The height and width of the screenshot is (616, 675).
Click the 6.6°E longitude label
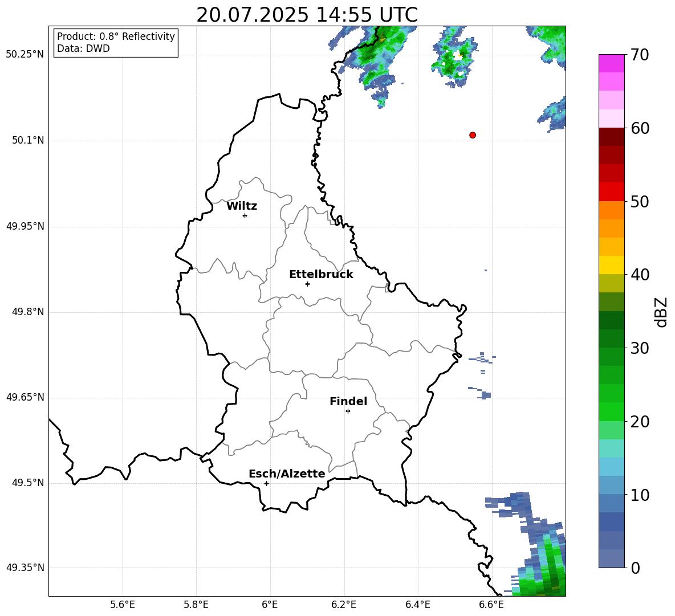491,605
